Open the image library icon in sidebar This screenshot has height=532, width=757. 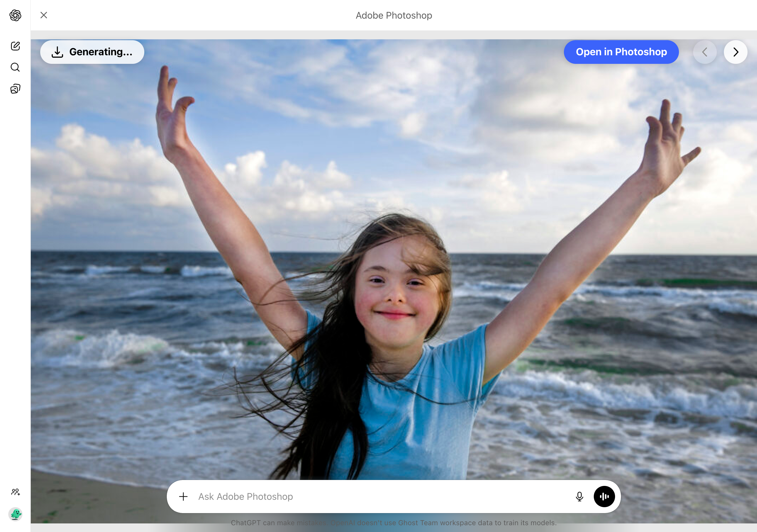click(x=15, y=88)
